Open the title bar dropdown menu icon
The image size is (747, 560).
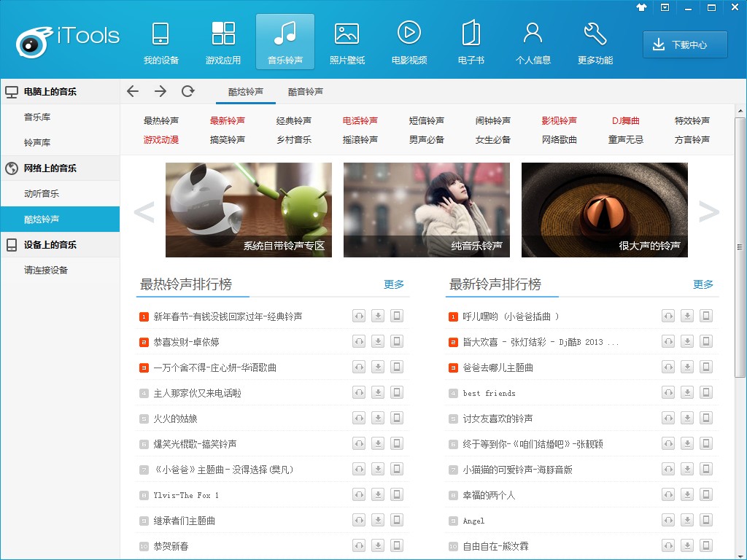pyautogui.click(x=665, y=7)
